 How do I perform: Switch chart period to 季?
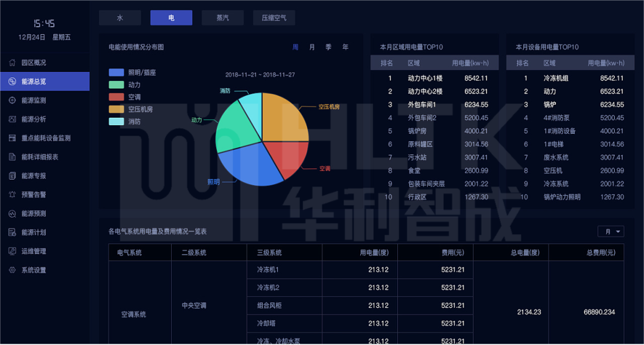click(x=329, y=47)
